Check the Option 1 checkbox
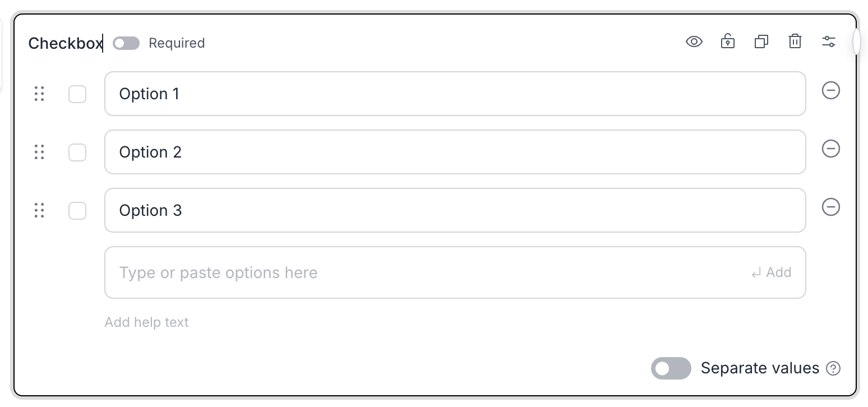Image resolution: width=868 pixels, height=407 pixels. pos(77,94)
